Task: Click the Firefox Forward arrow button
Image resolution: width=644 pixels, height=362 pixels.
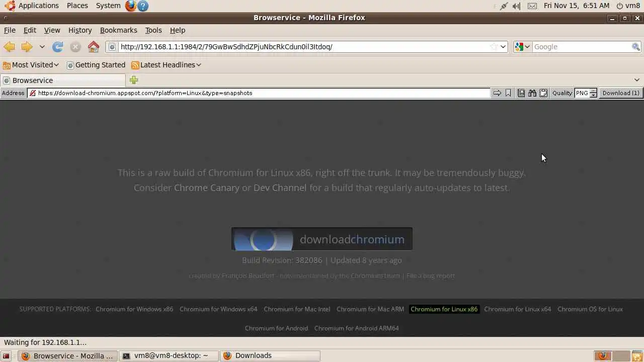Action: (27, 47)
